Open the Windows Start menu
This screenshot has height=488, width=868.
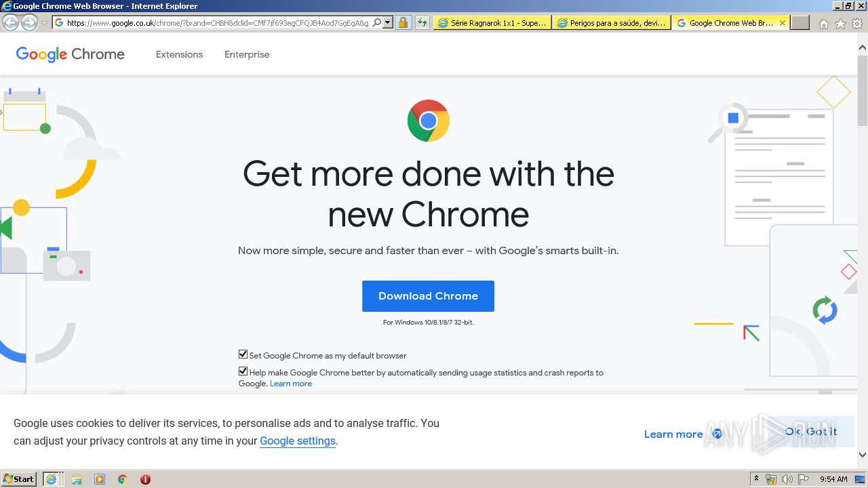pyautogui.click(x=19, y=479)
